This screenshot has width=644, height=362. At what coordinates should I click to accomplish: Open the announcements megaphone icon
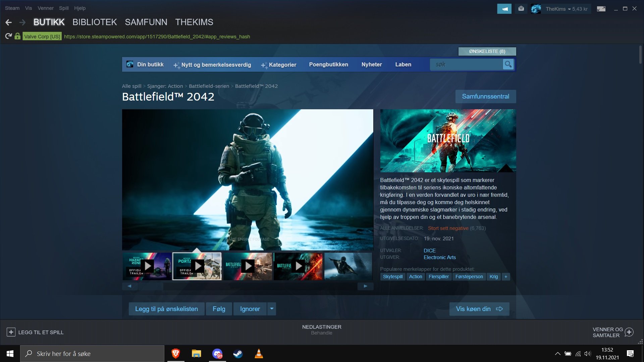pyautogui.click(x=504, y=9)
